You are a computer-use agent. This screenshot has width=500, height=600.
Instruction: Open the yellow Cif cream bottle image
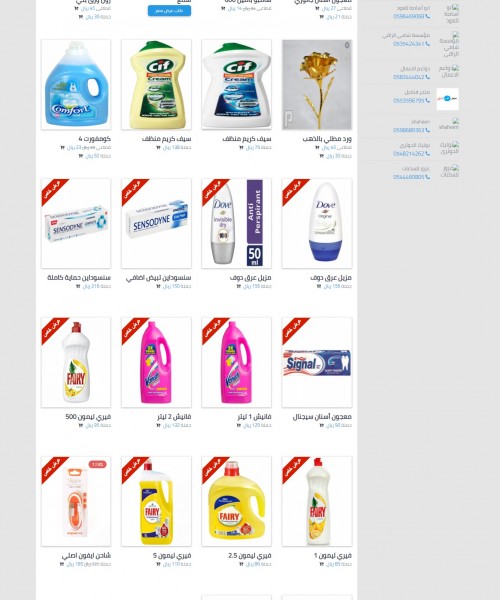pyautogui.click(x=156, y=85)
